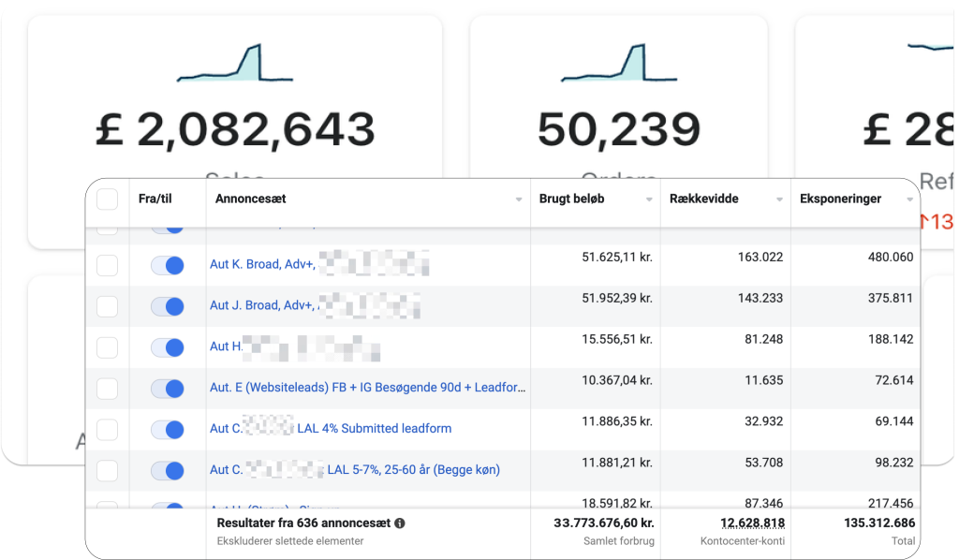This screenshot has width=959, height=560.
Task: Toggle off the Aut K. Broad ad set
Action: pos(168,265)
